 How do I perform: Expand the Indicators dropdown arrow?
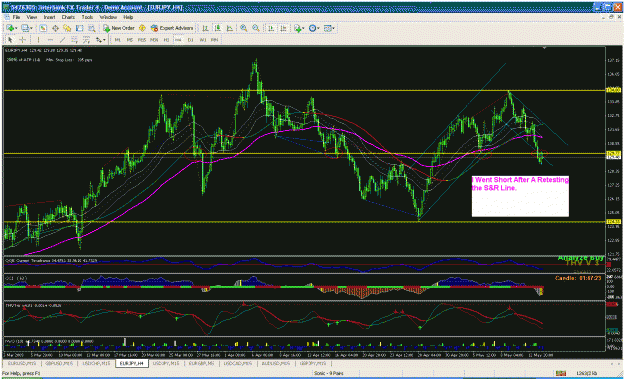[303, 28]
